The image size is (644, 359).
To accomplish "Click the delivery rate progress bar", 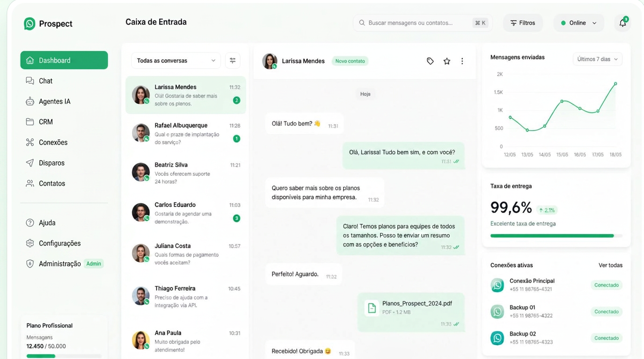I will click(x=556, y=236).
